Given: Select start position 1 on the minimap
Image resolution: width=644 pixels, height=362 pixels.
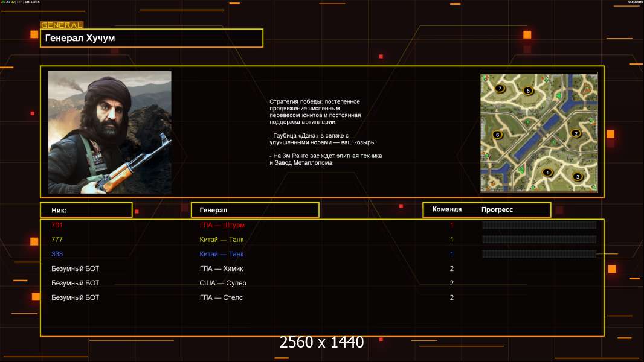Looking at the screenshot, I should coord(547,172).
